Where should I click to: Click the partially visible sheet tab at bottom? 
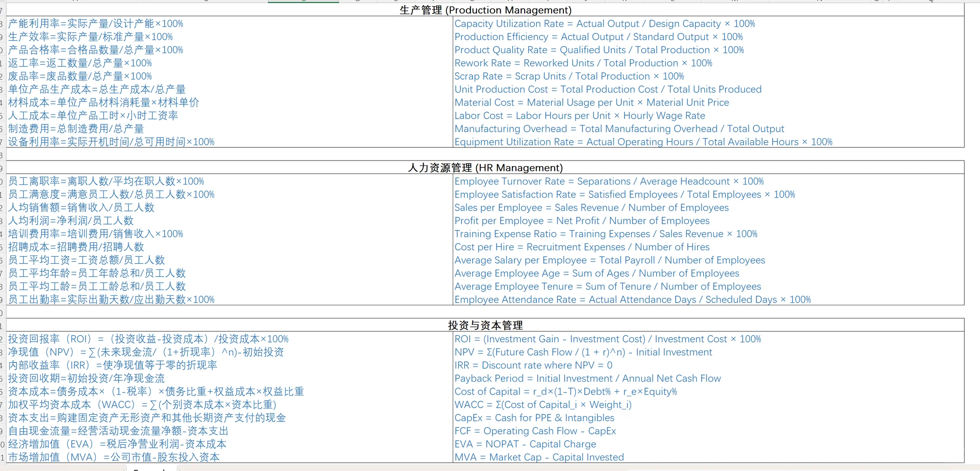click(151, 468)
